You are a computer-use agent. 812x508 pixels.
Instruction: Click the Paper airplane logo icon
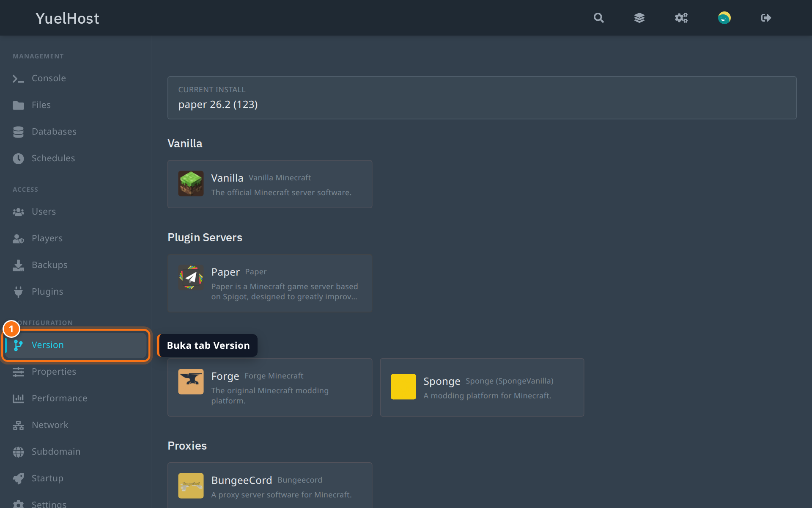click(191, 277)
